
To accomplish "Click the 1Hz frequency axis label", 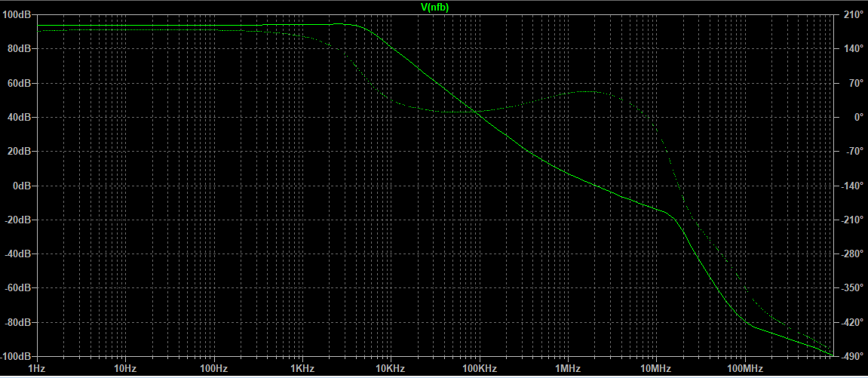I will [x=36, y=369].
